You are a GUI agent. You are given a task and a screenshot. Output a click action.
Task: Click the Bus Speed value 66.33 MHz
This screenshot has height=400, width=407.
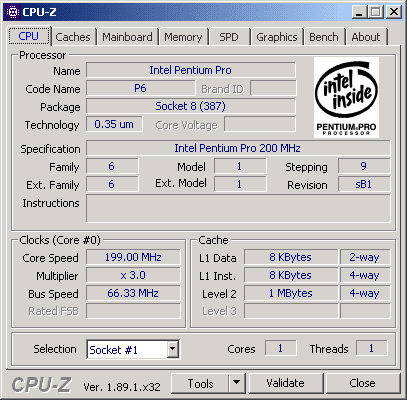[x=133, y=293]
